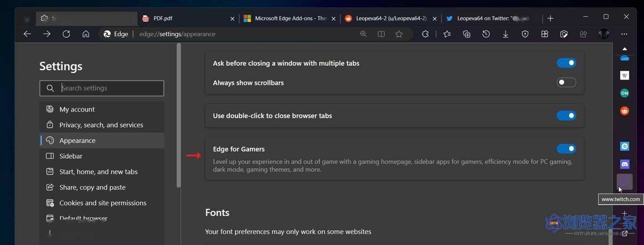Open the Web capture screenshot icon
Screen dimensions: 644x245
pos(564,34)
